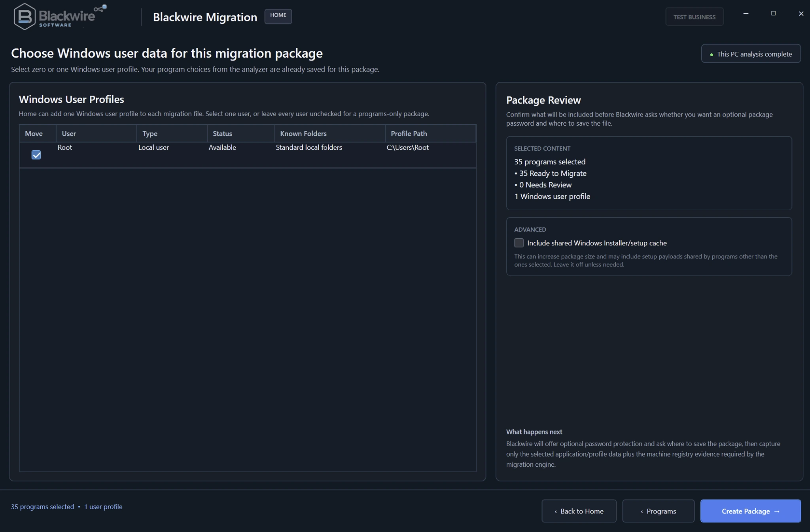This screenshot has height=532, width=810.
Task: Minimize the Blackwire Migration window
Action: click(746, 13)
